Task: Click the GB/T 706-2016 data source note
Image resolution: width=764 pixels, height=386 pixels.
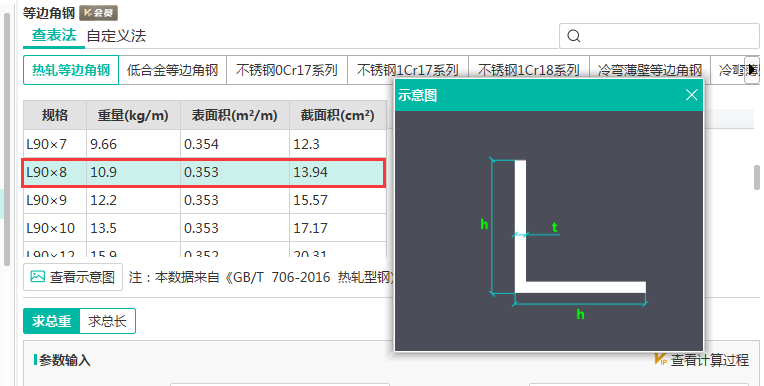Action: point(261,277)
